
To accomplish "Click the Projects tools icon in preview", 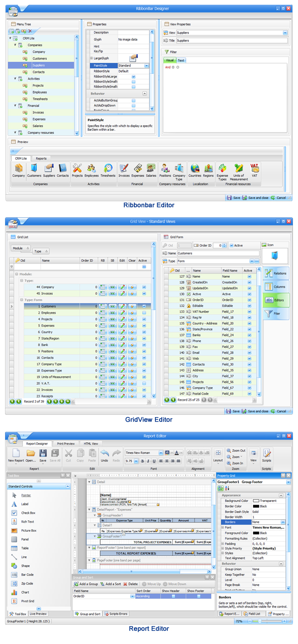I will pos(77,168).
